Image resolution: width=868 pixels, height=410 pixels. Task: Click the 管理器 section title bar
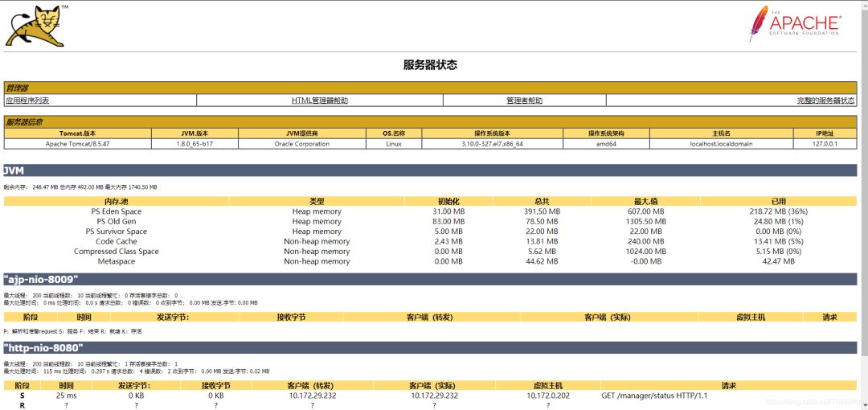coord(430,88)
